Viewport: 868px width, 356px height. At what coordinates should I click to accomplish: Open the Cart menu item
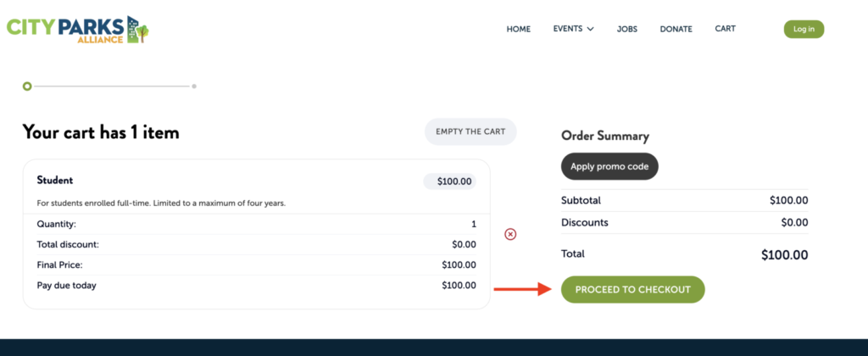pos(725,29)
